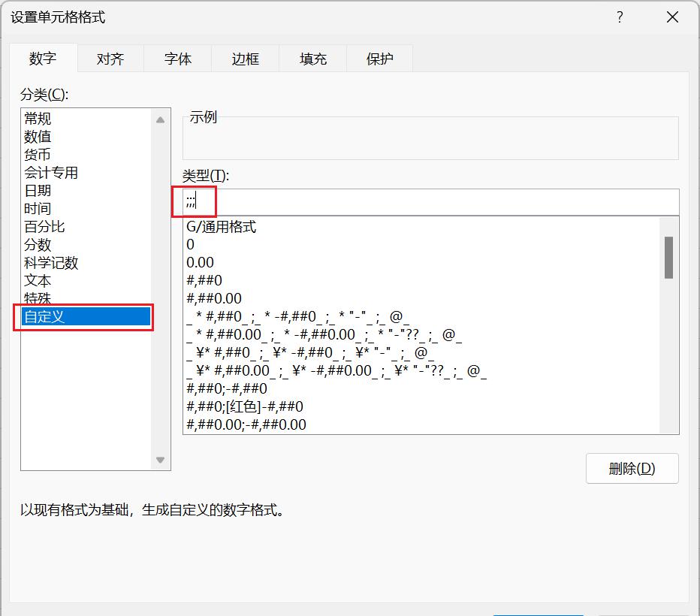Screen dimensions: 700x616
Task: Switch to the 数字 tab
Action: pos(44,58)
